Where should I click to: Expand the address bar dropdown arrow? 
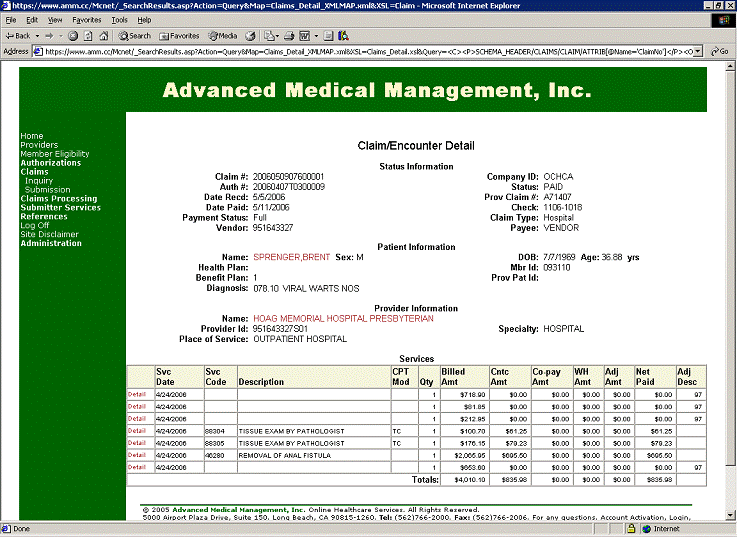click(x=697, y=51)
